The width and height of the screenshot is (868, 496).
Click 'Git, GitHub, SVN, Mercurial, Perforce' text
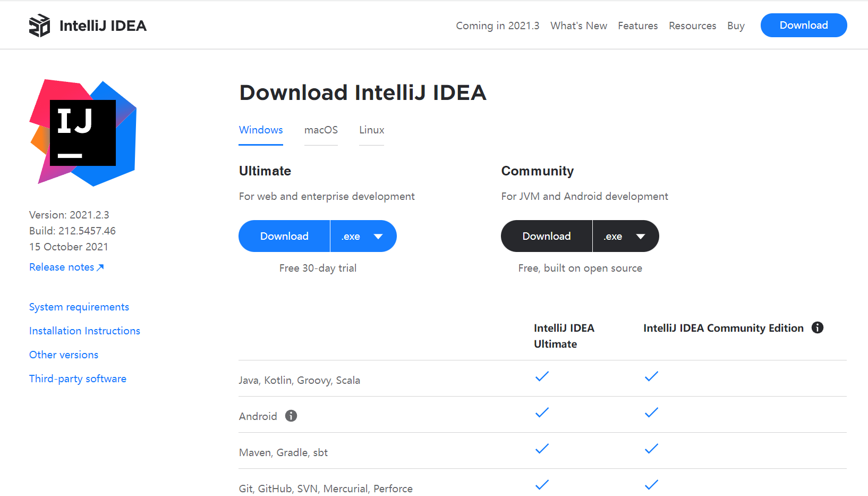click(326, 489)
